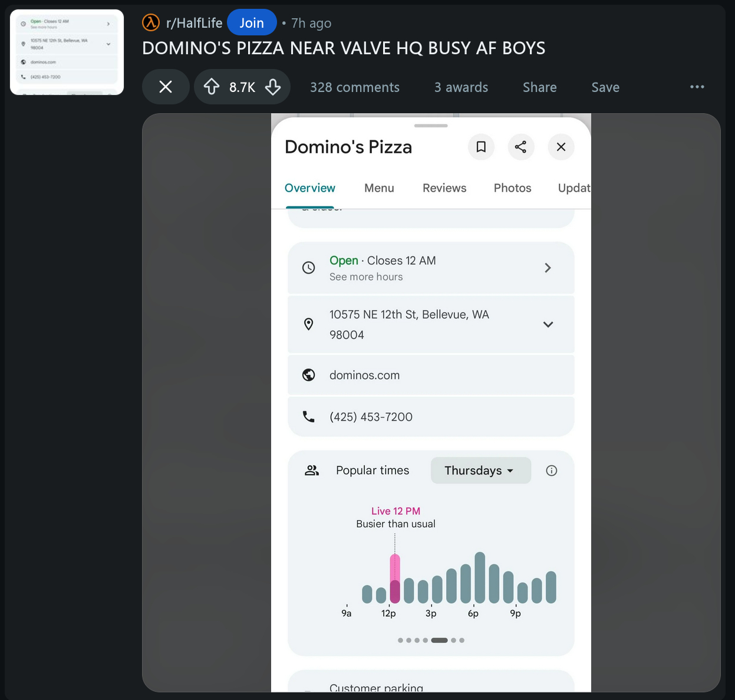Click the live 12 PM pink bar

point(395,578)
